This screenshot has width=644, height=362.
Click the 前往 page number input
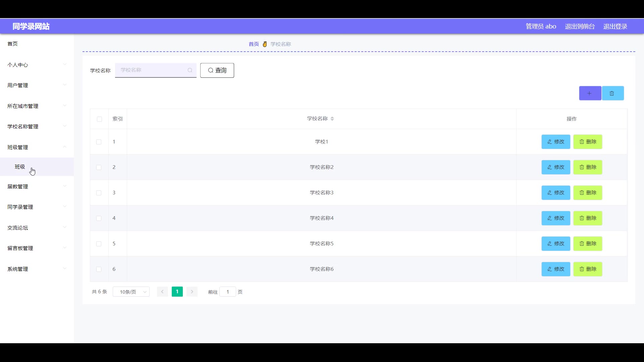227,292
